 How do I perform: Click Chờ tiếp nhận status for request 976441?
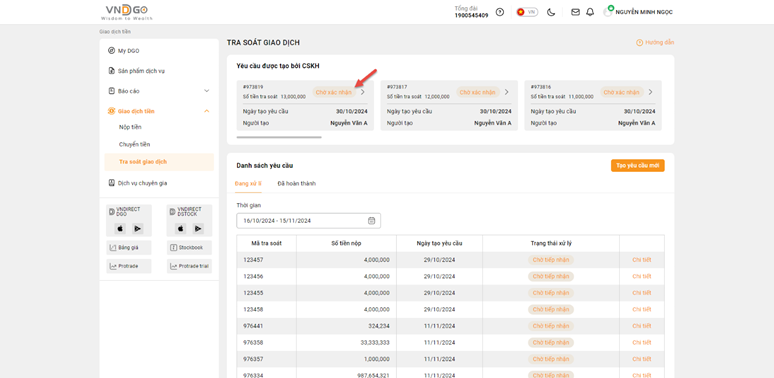pyautogui.click(x=551, y=326)
